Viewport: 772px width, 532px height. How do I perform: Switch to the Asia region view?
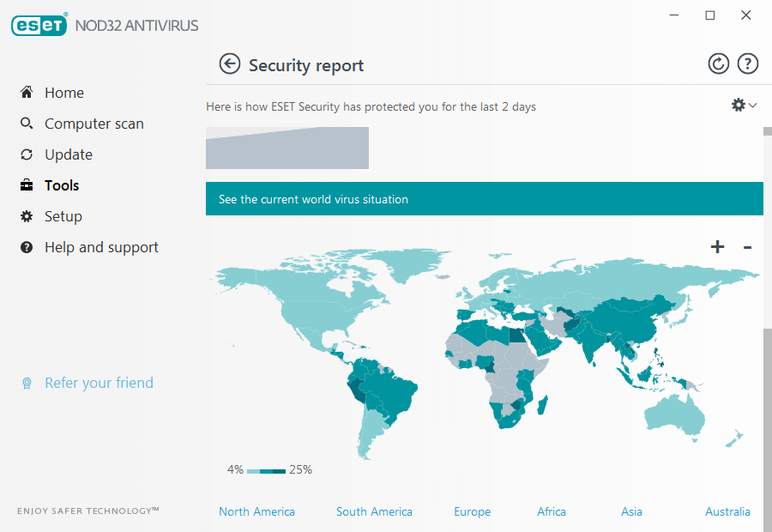coord(631,511)
